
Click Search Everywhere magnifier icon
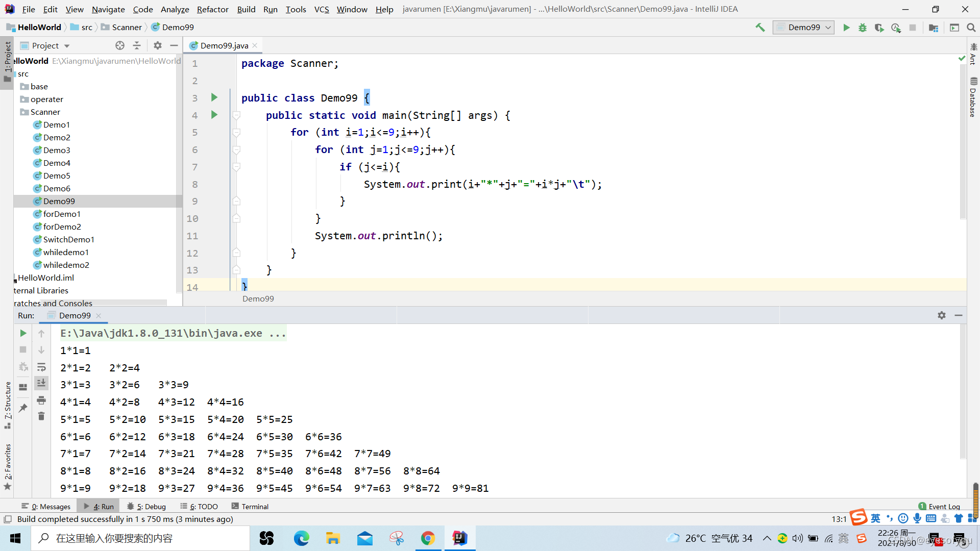coord(971,28)
